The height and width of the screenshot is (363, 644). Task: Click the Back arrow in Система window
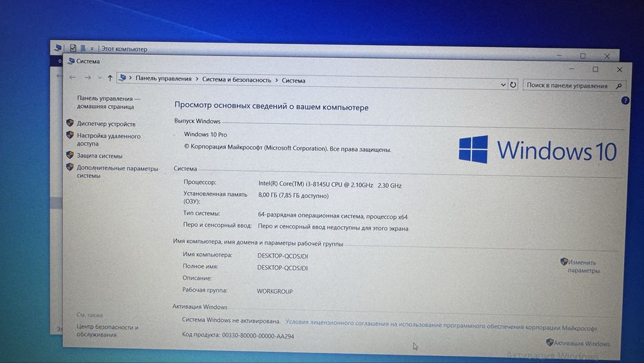pyautogui.click(x=72, y=77)
